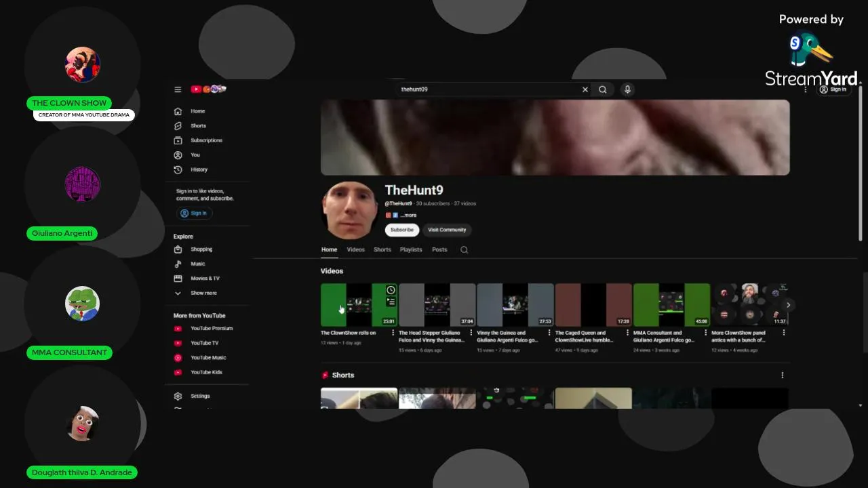Open options for The ClownShow rolls on
The width and height of the screenshot is (868, 488).
click(393, 333)
